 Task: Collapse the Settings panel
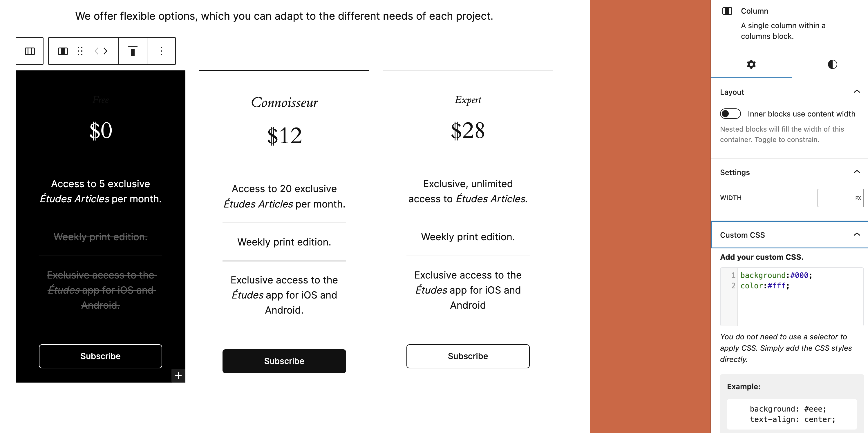coord(857,172)
